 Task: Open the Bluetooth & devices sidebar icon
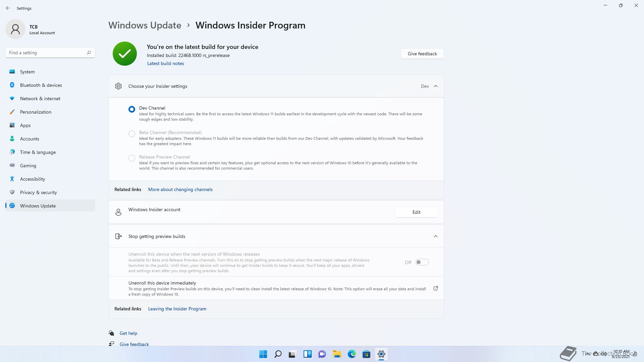12,85
